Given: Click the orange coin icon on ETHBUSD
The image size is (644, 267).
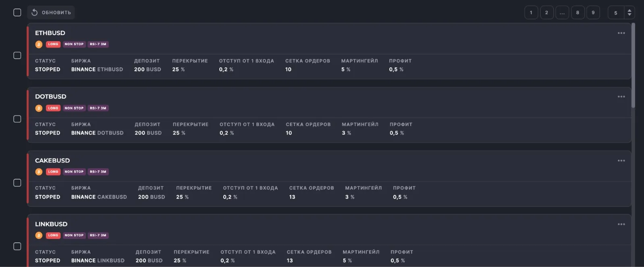Looking at the screenshot, I should (39, 44).
